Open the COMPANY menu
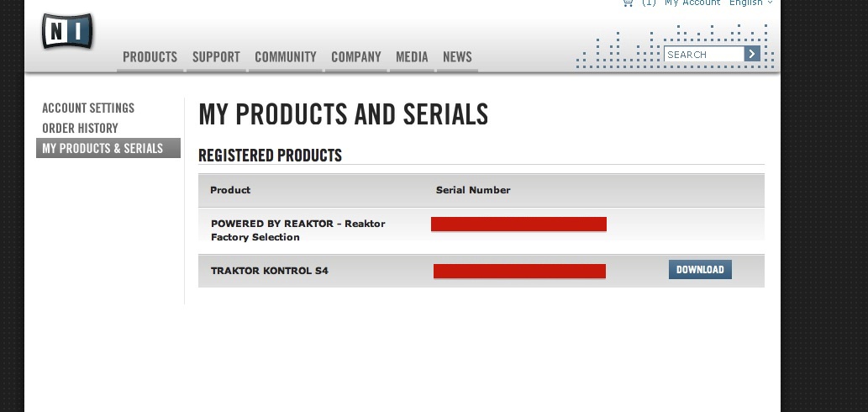The width and height of the screenshot is (868, 412). pos(356,57)
